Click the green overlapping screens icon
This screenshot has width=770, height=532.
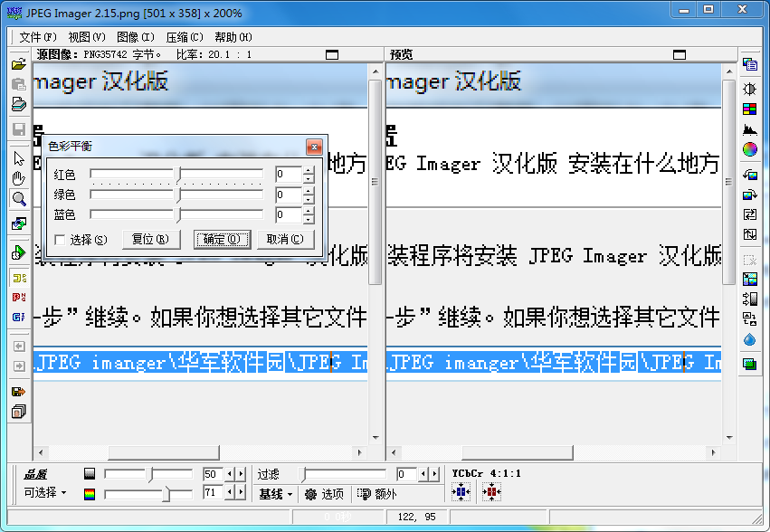pos(750,364)
